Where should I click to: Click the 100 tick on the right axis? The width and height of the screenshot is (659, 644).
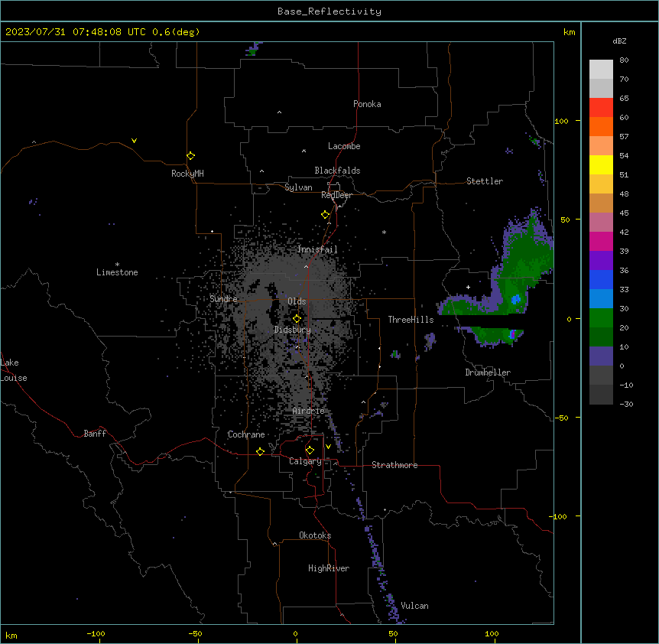click(561, 121)
